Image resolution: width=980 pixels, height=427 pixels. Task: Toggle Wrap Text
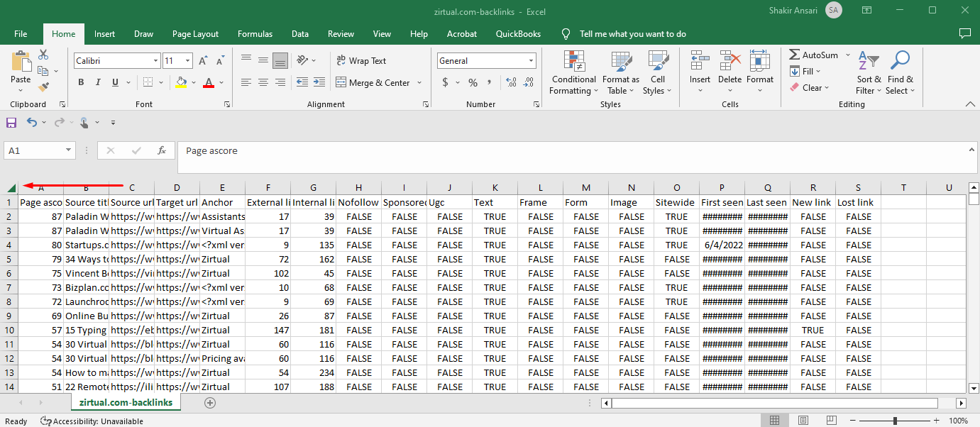pos(361,61)
